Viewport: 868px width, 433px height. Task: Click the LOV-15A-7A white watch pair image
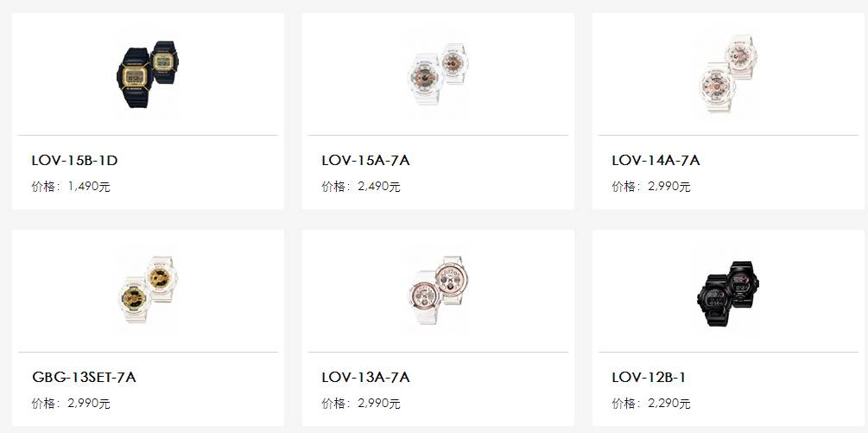click(438, 73)
